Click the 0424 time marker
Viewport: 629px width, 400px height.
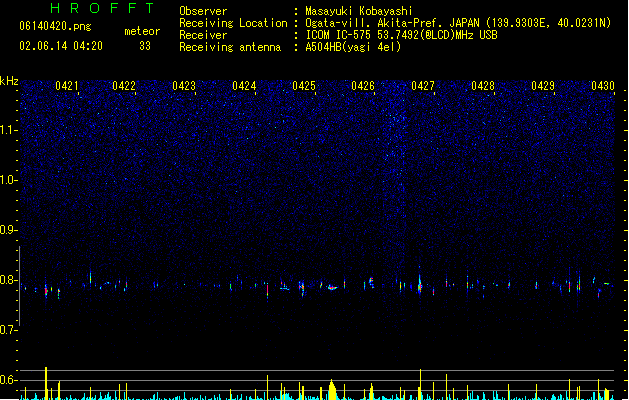[x=244, y=86]
